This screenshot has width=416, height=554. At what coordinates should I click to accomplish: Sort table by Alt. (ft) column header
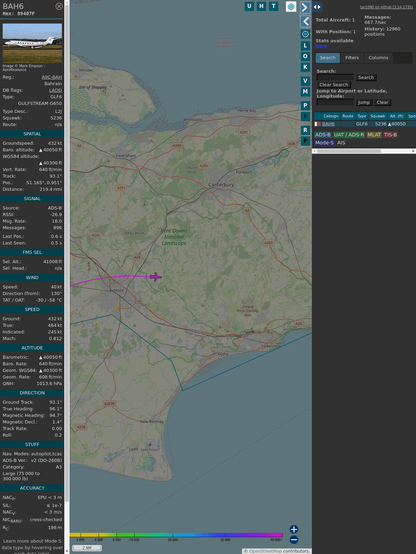click(x=397, y=116)
